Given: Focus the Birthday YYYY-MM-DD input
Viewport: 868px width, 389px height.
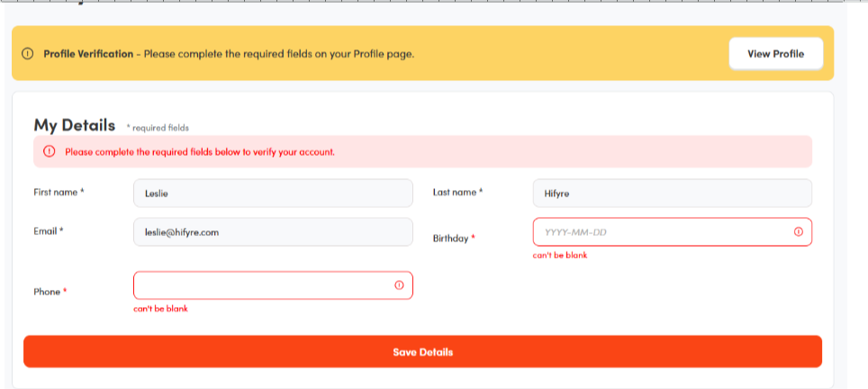Looking at the screenshot, I should pyautogui.click(x=662, y=232).
